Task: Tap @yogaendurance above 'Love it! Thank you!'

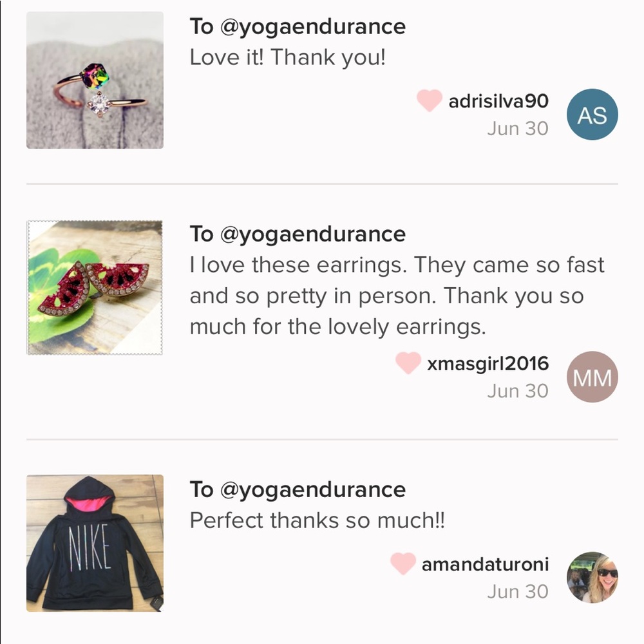Action: click(x=313, y=27)
